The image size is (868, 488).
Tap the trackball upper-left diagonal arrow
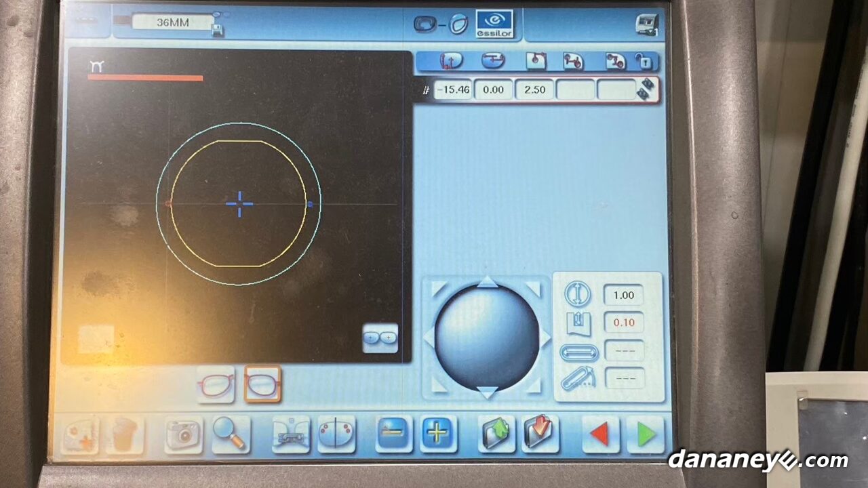pos(439,289)
